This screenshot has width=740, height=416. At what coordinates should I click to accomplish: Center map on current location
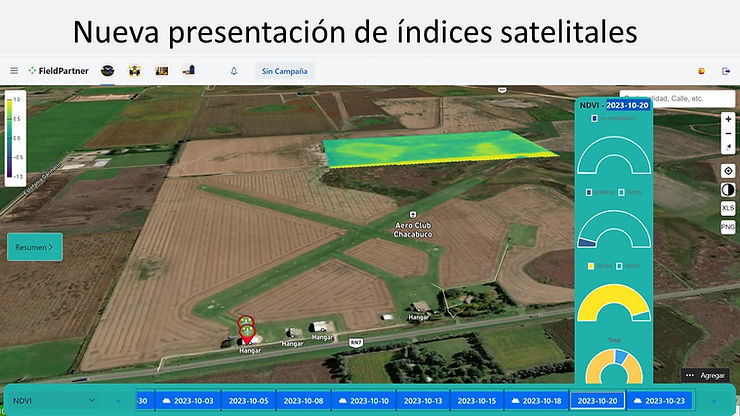[728, 171]
